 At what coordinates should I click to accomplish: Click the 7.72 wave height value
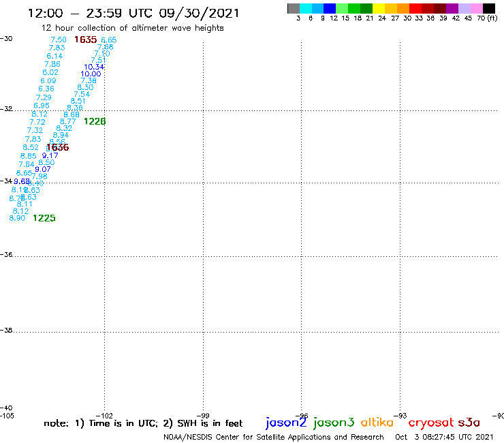[37, 122]
